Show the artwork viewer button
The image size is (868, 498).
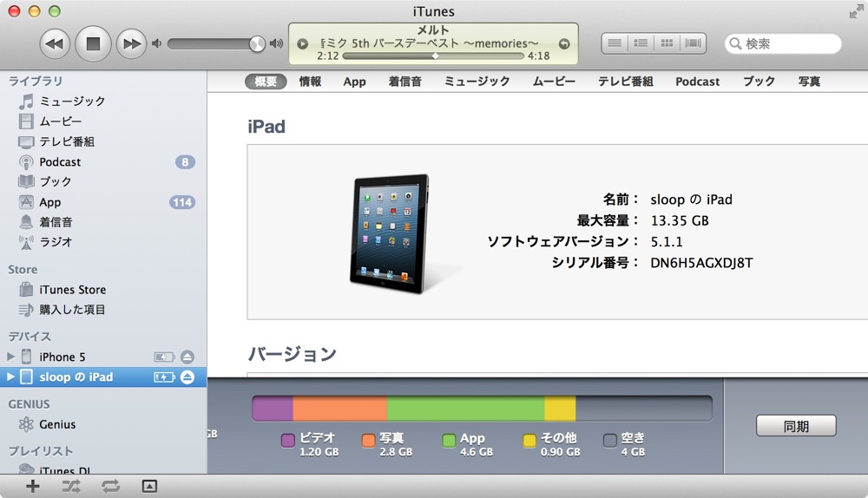[x=149, y=487]
